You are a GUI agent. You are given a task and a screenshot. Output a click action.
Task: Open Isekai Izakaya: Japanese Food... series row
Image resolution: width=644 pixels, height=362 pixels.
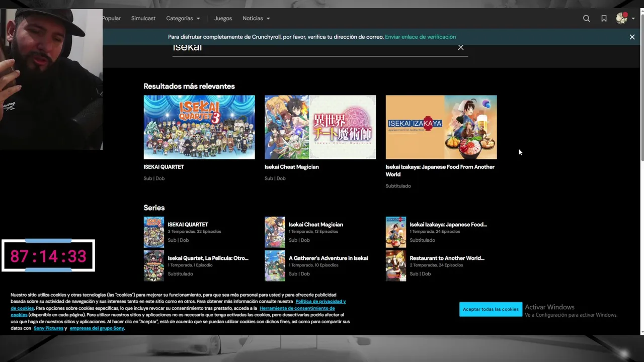click(448, 225)
